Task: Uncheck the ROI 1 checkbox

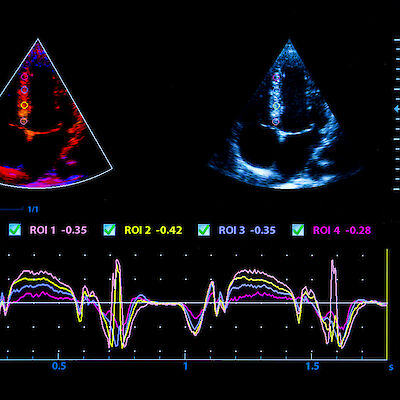Action: click(15, 230)
